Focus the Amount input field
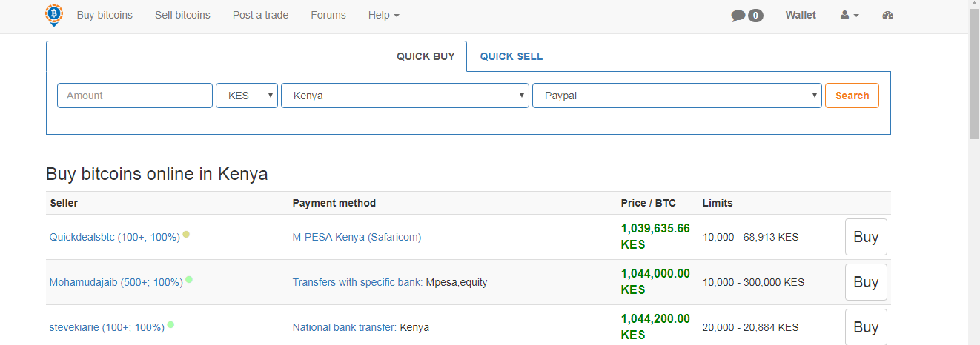Screen dimensions: 980x345 click(x=135, y=96)
